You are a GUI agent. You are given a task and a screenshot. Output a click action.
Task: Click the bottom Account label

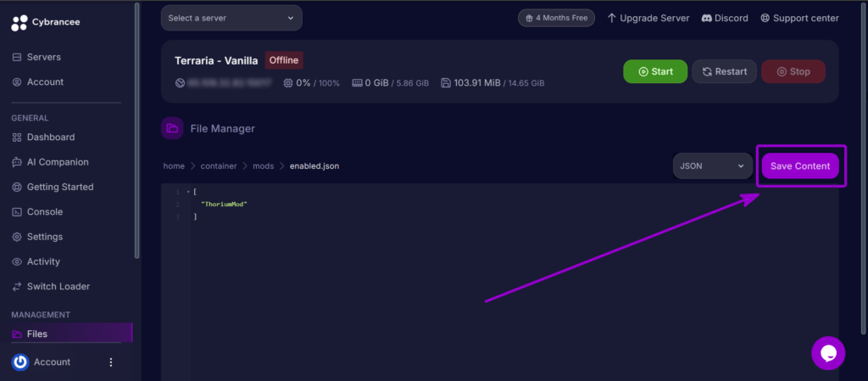click(52, 362)
